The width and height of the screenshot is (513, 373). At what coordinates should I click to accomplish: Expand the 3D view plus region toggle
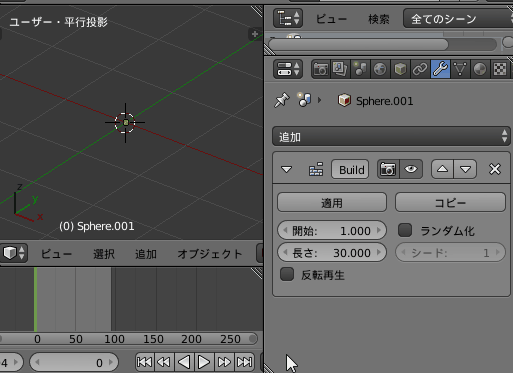point(255,34)
